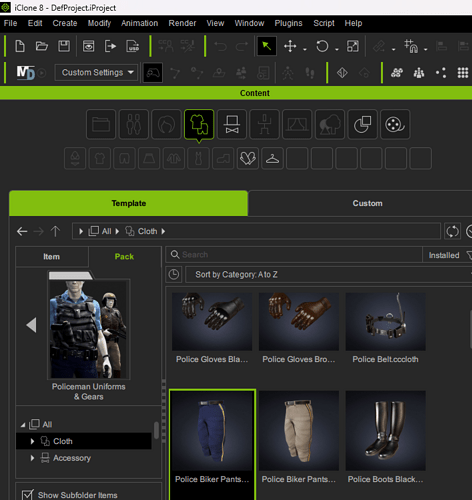Expand the Accessory tree node
This screenshot has width=472, height=500.
pyautogui.click(x=32, y=458)
